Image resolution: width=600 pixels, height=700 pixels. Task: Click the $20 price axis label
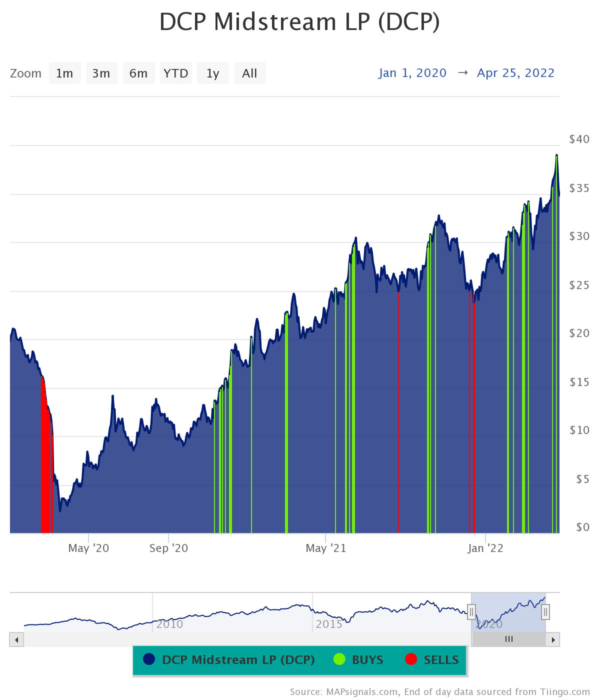(579, 333)
